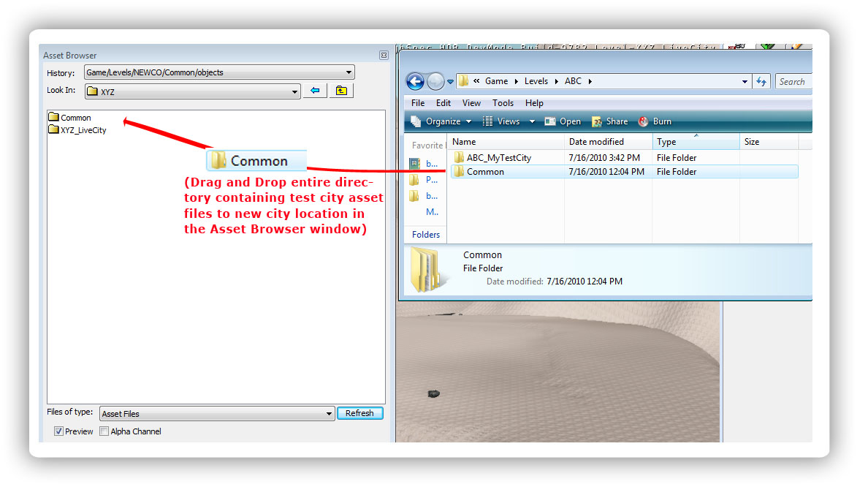Image resolution: width=868 pixels, height=487 pixels.
Task: Open the Edit menu in Explorer
Action: click(x=443, y=103)
